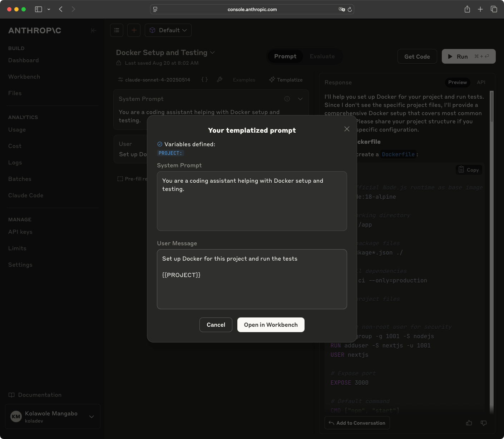
Task: Open the prompt list icon in toolbar
Action: (117, 30)
